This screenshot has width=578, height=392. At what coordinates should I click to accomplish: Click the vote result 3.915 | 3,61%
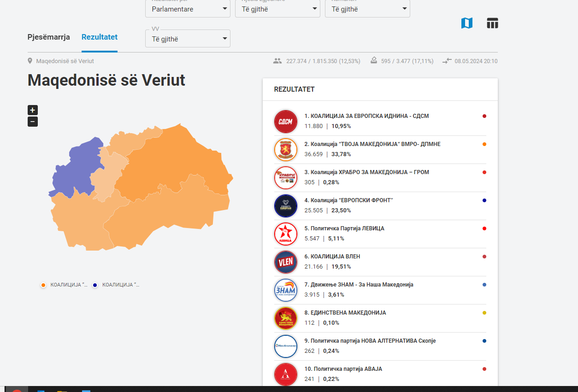[x=324, y=294]
